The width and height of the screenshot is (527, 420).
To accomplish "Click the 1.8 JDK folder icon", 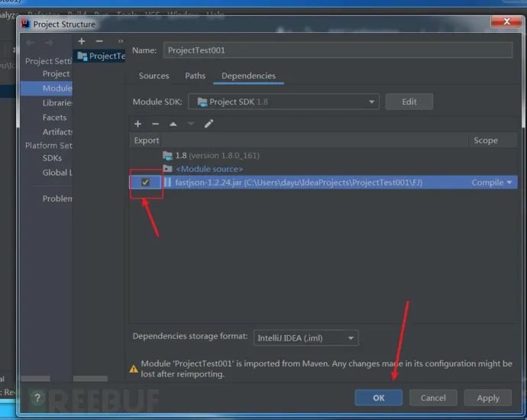I will click(167, 155).
